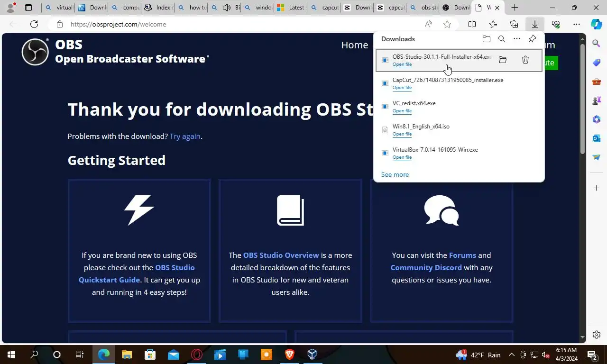
Task: Select CapCut_7267140873131950085_installer.exe entry
Action: coord(459,83)
